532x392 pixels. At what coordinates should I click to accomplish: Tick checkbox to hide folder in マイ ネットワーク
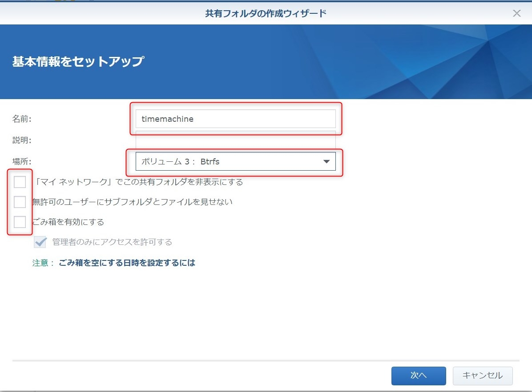pos(20,182)
